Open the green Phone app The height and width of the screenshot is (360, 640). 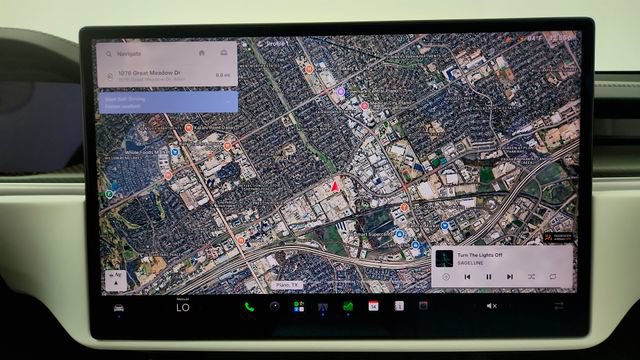point(249,307)
